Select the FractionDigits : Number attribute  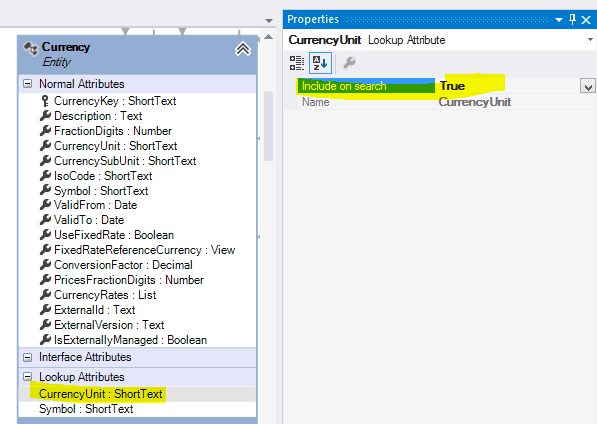[x=113, y=131]
